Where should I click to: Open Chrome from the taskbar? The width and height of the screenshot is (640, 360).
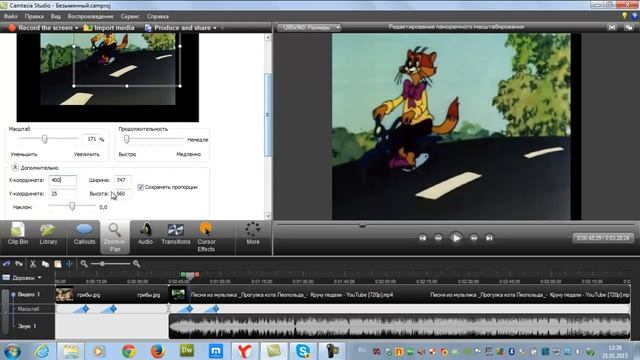pos(129,351)
